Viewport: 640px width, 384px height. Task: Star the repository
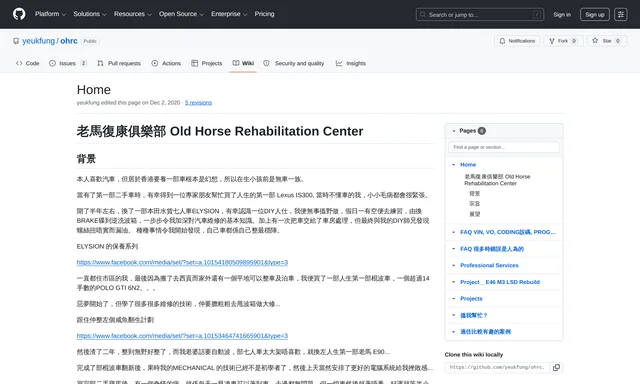point(607,41)
